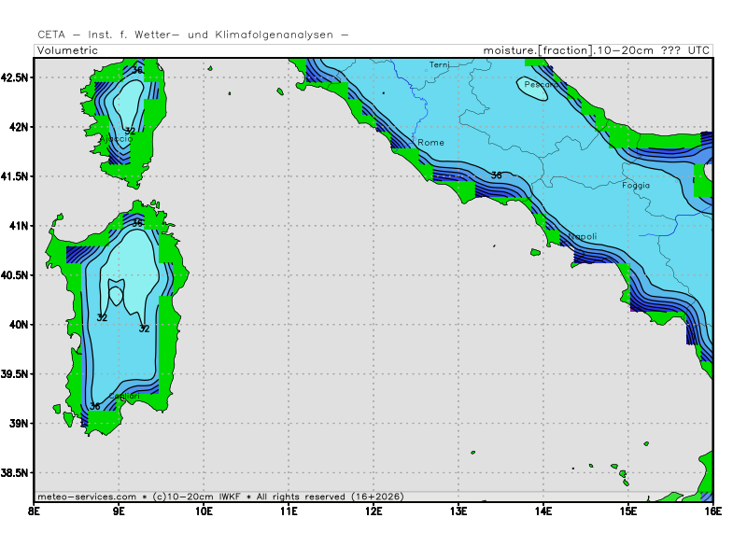This screenshot has height=560, width=747.
Task: Select the Ajaccio label on Corsica
Action: pyautogui.click(x=115, y=139)
